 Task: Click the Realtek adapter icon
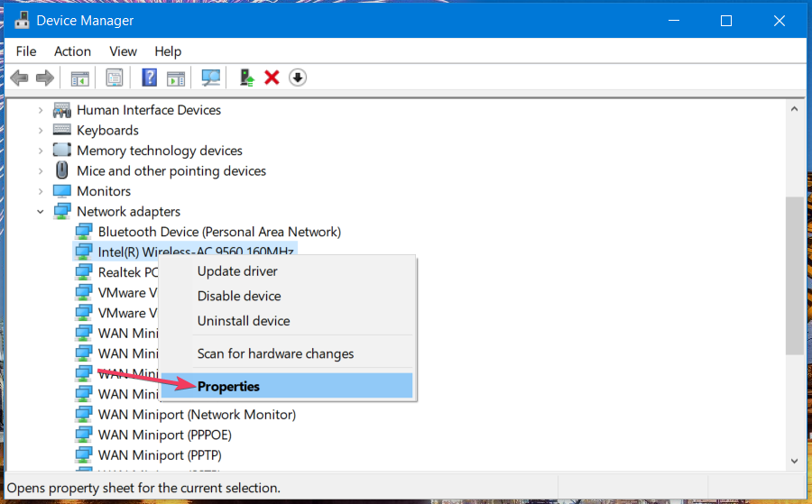tap(83, 271)
